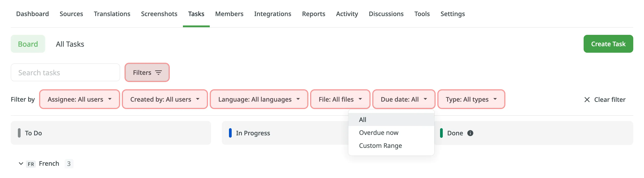Switch to the Board view

pos(28,44)
